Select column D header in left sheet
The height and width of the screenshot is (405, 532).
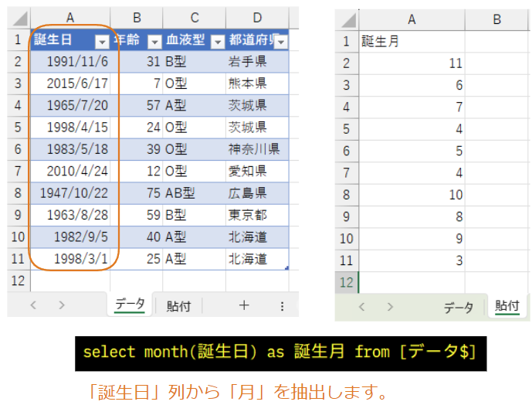coord(257,18)
